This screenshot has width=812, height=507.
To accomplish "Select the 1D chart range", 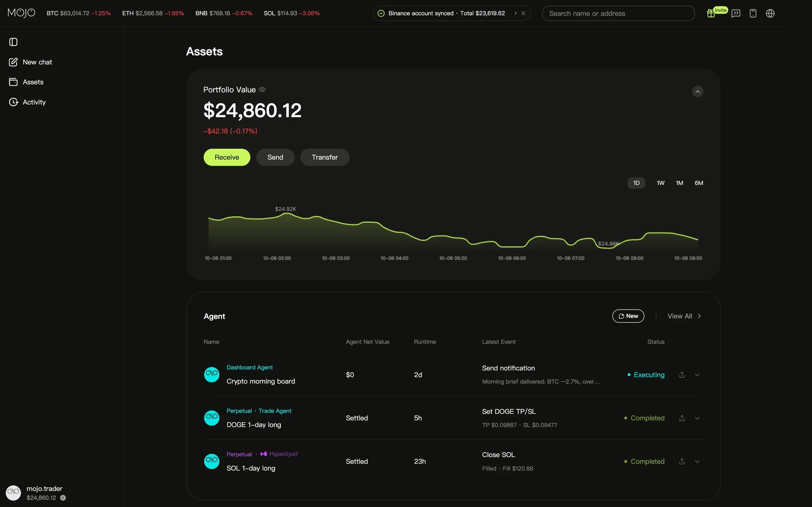I will [x=636, y=183].
